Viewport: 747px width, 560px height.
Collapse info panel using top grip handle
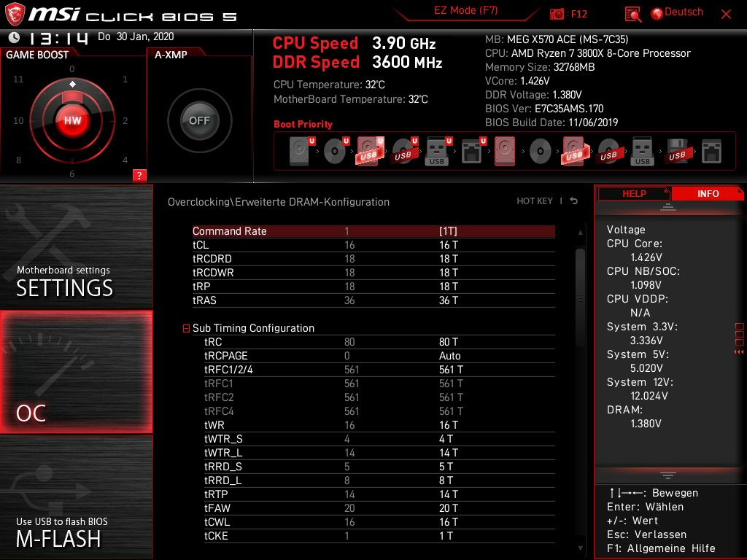(668, 206)
